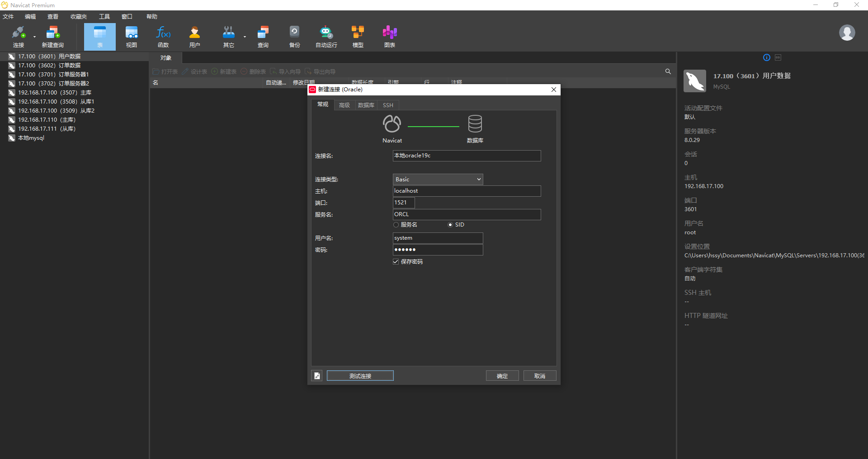Click the info icon in right panel
The width and height of the screenshot is (868, 459).
click(767, 57)
